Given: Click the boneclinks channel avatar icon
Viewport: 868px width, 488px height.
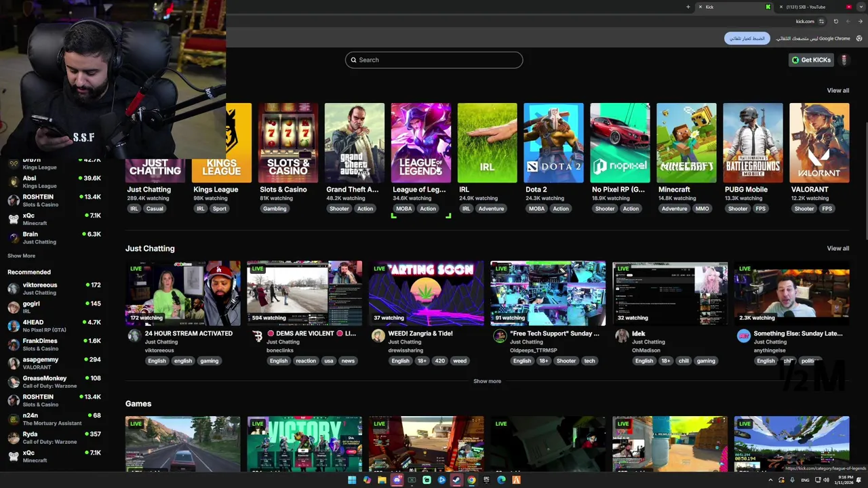Looking at the screenshot, I should tap(256, 335).
